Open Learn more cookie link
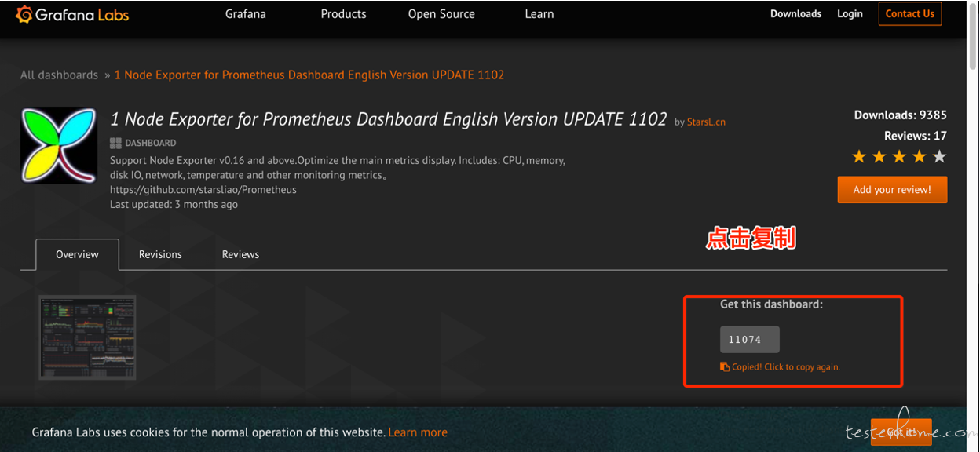This screenshot has width=980, height=452. [418, 432]
